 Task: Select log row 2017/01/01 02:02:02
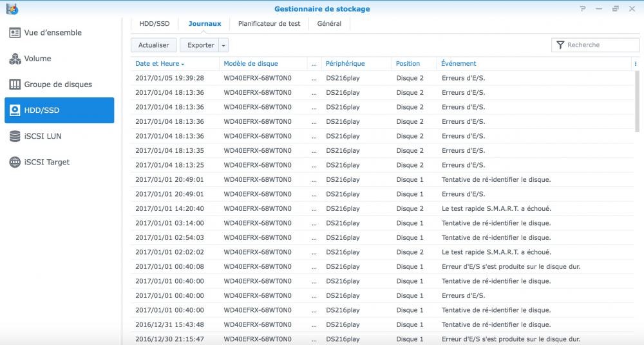pos(382,252)
